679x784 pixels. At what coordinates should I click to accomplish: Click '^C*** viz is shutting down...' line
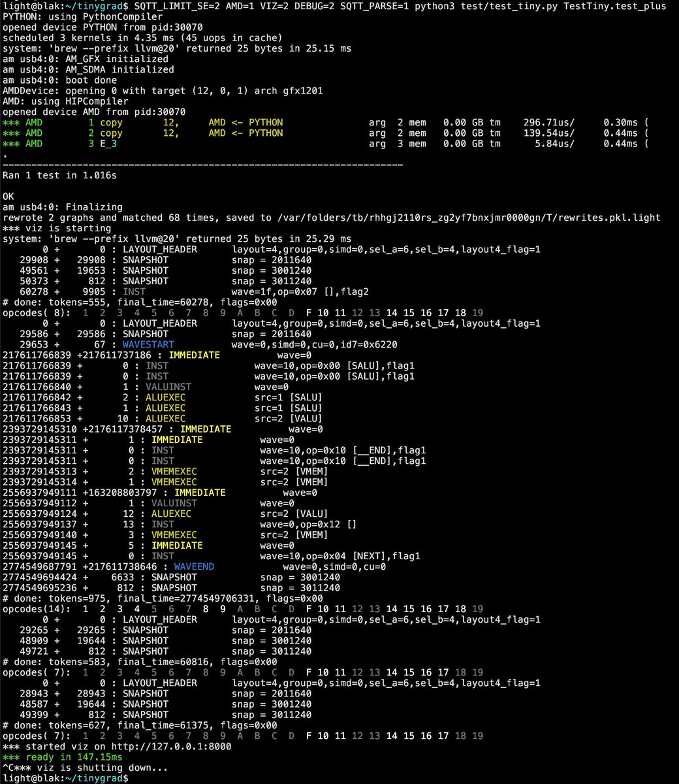pos(86,768)
